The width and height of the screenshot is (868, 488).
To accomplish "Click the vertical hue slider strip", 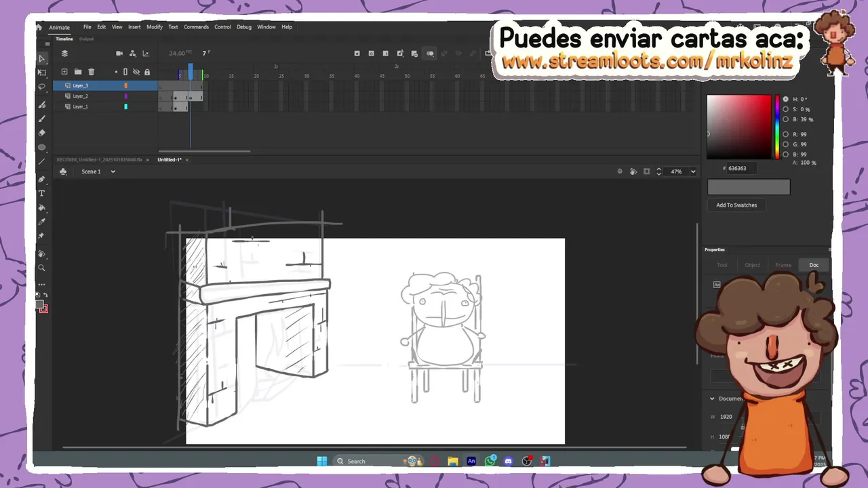I will pyautogui.click(x=777, y=127).
